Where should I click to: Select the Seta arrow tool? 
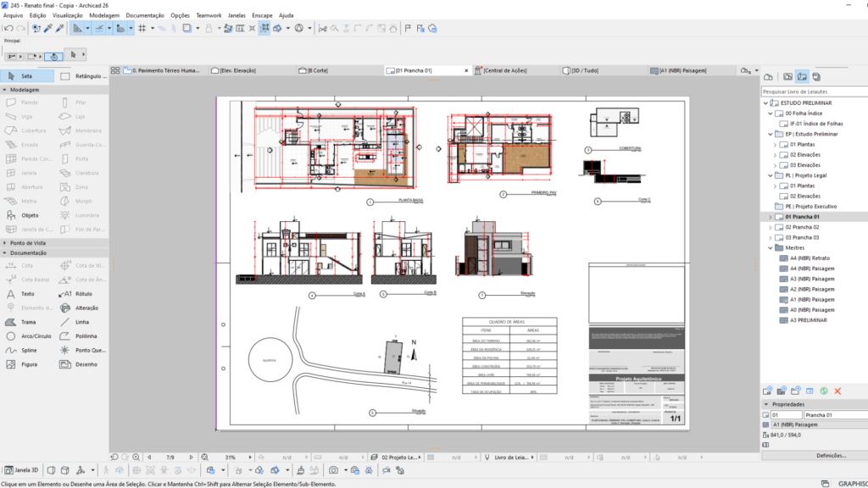pyautogui.click(x=27, y=76)
